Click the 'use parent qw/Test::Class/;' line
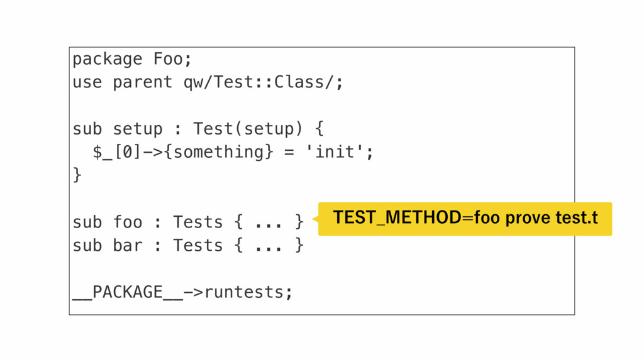Screen dimensions: 644x362 tap(208, 82)
